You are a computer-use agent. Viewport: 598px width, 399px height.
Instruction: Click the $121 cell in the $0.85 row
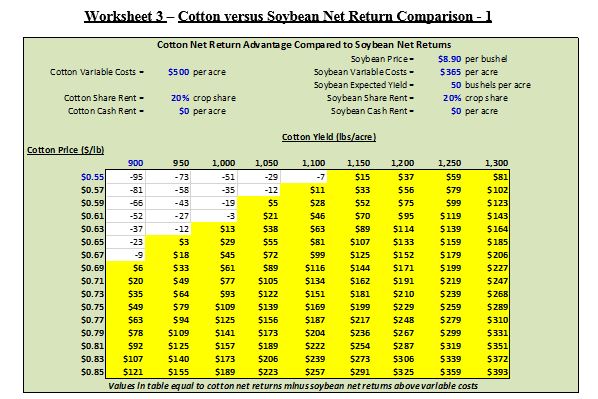133,372
